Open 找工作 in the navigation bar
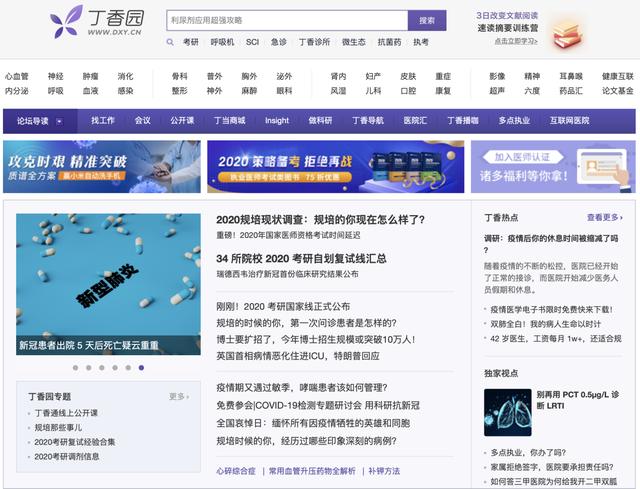The image size is (640, 489). tap(102, 121)
